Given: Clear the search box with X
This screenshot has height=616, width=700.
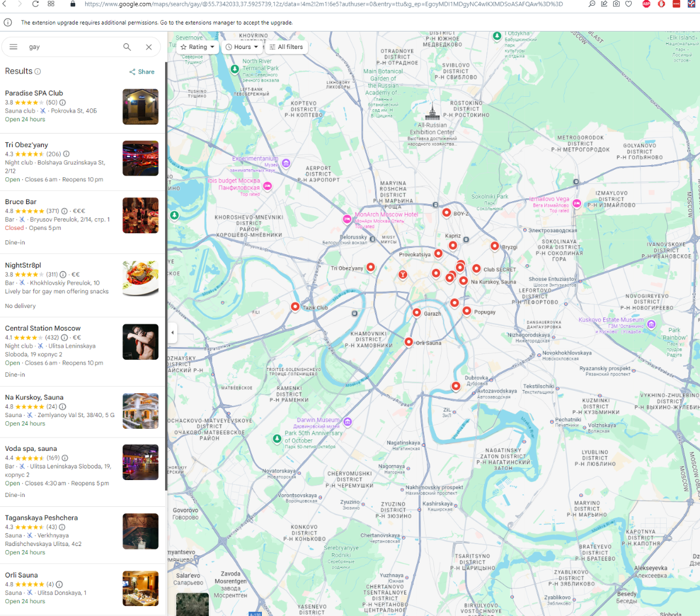Looking at the screenshot, I should (x=149, y=47).
